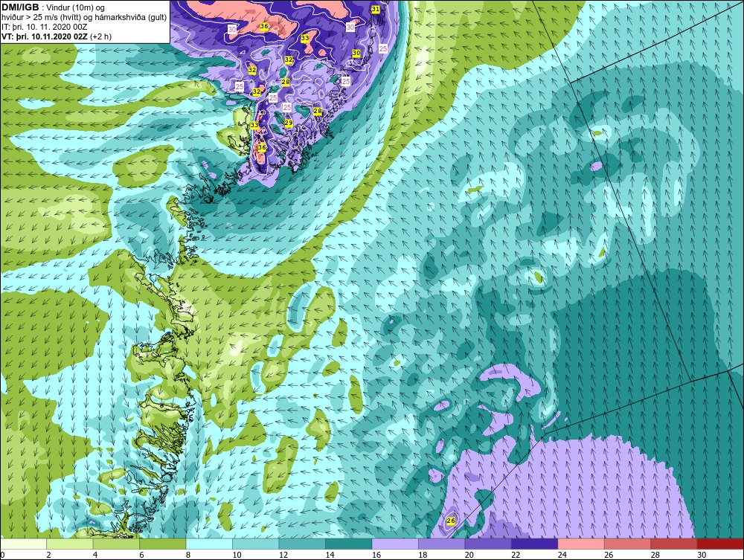Click the dark red above-30 legend swatch
Screen dimensions: 744x560
click(x=721, y=544)
